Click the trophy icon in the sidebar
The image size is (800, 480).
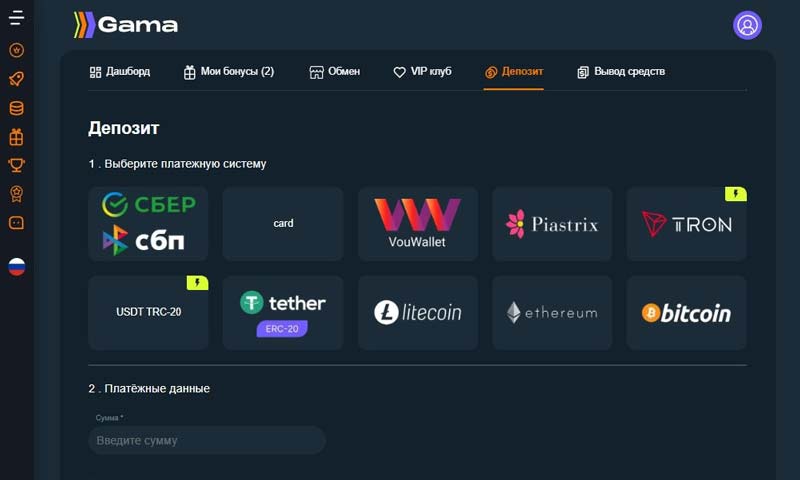16,165
